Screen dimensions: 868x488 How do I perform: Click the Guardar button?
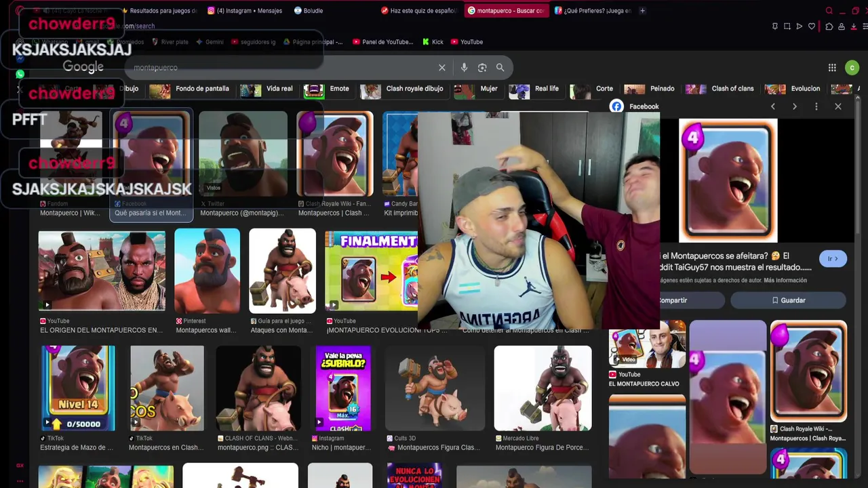click(788, 300)
